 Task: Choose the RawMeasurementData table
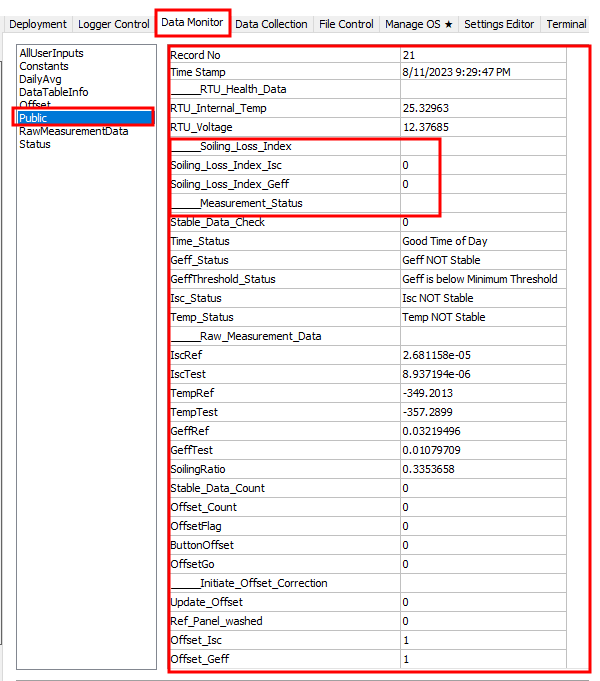tap(73, 131)
